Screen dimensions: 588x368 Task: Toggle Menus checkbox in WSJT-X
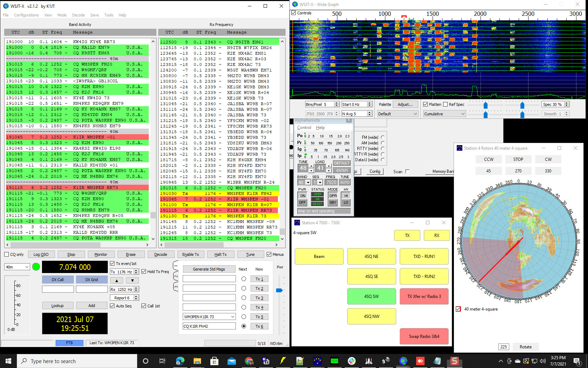[x=269, y=254]
